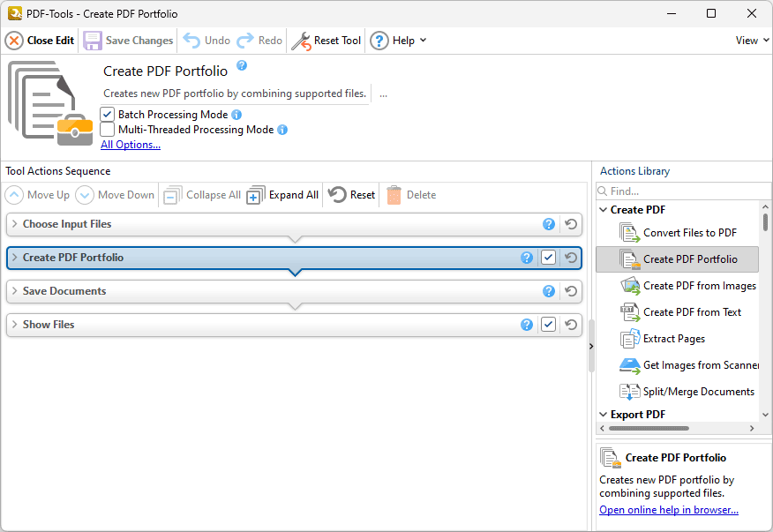Collapse the Create PDF group in the Actions Library
Viewport: 773px width, 532px height.
(x=603, y=210)
